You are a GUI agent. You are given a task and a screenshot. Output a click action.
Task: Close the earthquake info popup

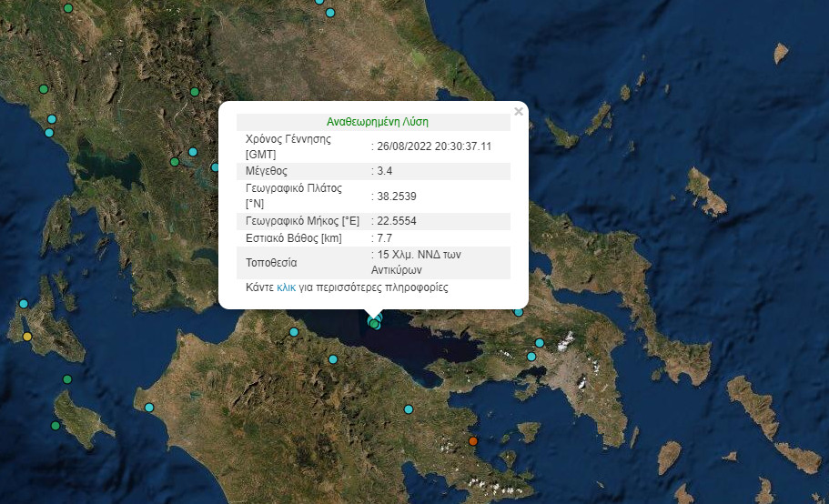(519, 112)
